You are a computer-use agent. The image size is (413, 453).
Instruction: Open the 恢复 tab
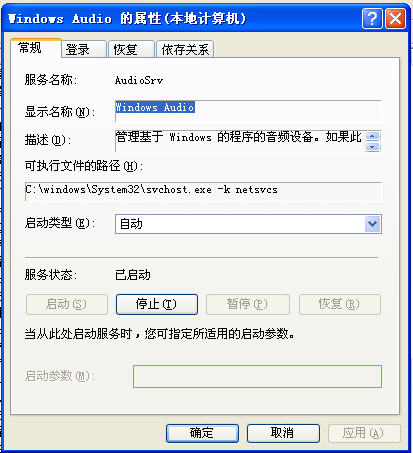coord(131,50)
